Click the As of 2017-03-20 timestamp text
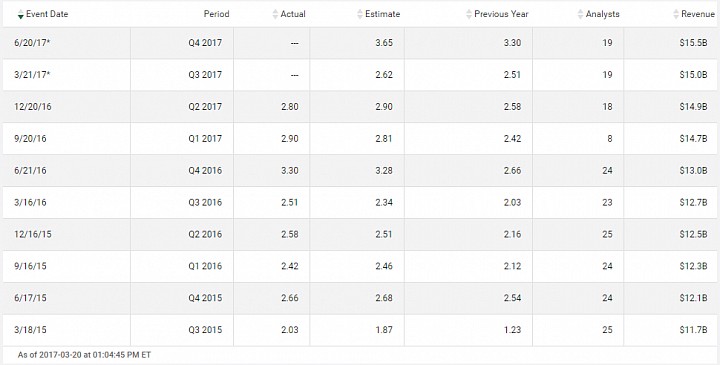720x365 pixels. [84, 355]
